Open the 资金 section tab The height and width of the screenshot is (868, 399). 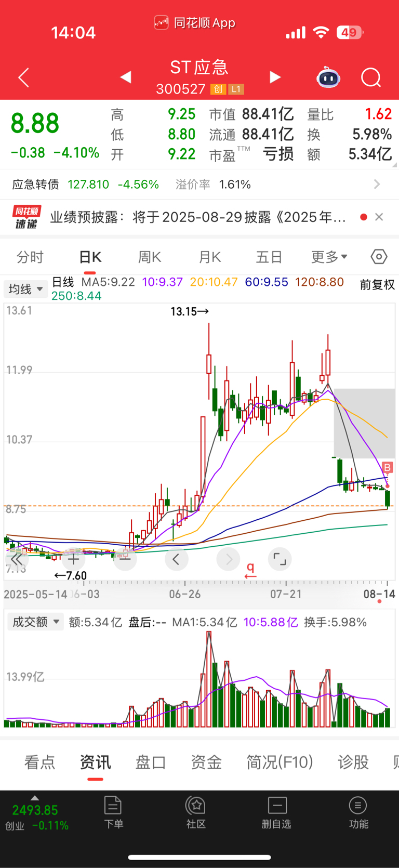click(206, 762)
